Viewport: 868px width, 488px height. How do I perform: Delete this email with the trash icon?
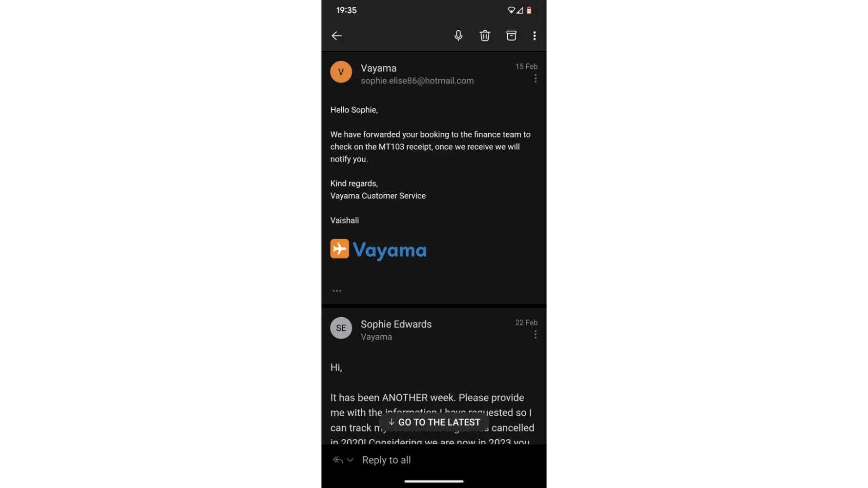tap(485, 36)
